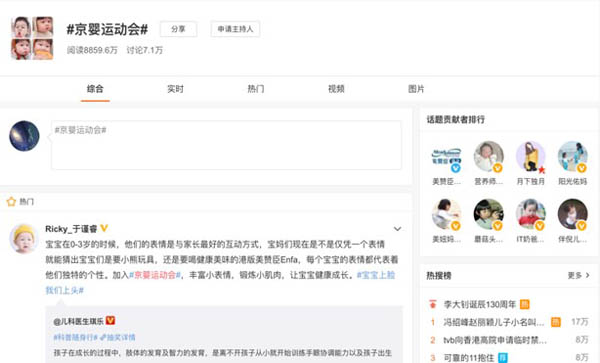Click the orange tag after 李大钊诞辰130周年
This screenshot has height=363, width=600.
tap(525, 304)
